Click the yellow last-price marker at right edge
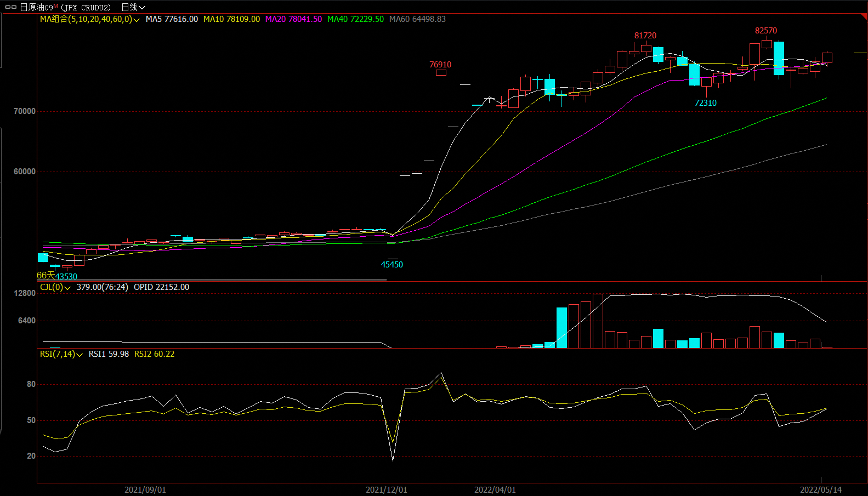Viewport: 868px width, 496px height. (x=860, y=53)
